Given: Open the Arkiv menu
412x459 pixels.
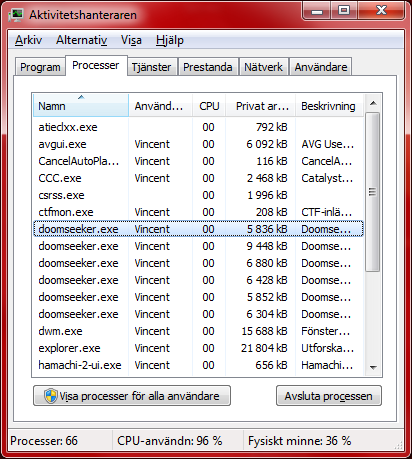Looking at the screenshot, I should pyautogui.click(x=28, y=40).
